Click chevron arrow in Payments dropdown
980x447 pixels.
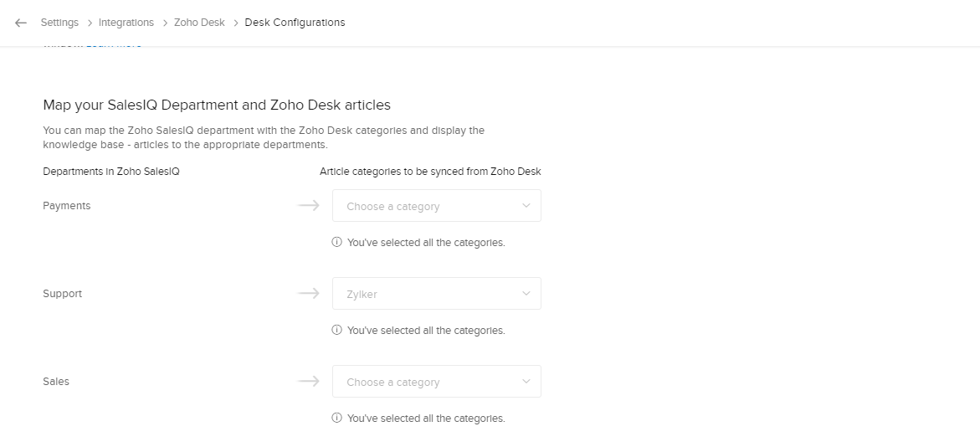tap(526, 206)
